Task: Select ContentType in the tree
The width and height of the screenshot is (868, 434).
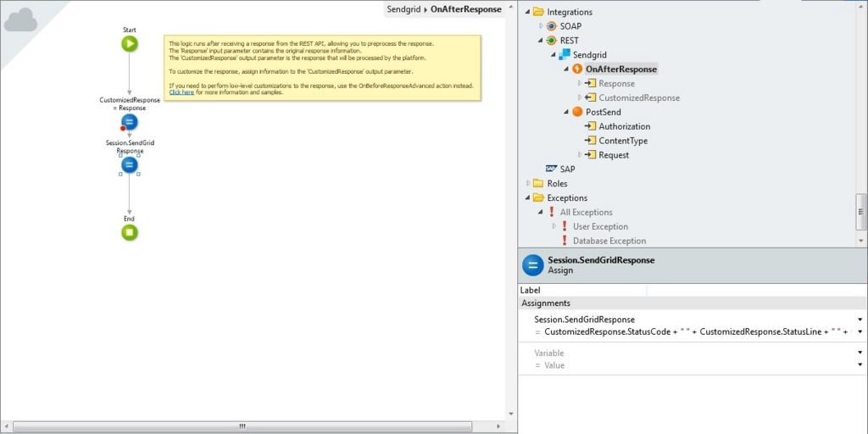Action: [x=623, y=141]
